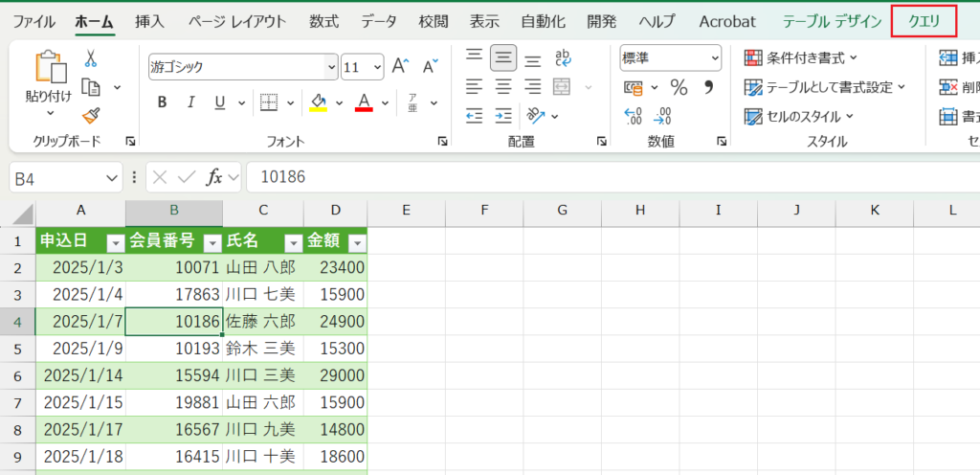The image size is (980, 475).
Task: Toggle middle vertical alignment
Action: tap(503, 58)
